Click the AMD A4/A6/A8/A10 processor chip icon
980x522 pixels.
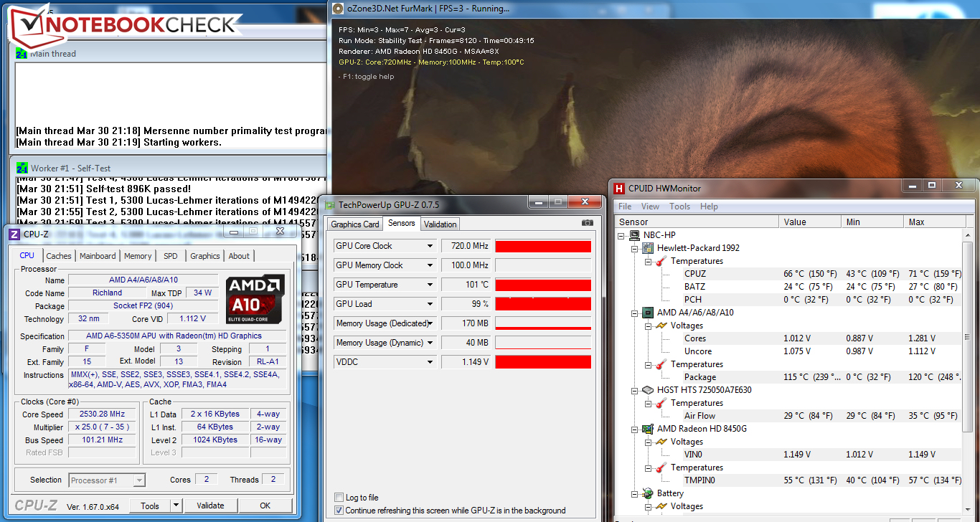tap(648, 313)
